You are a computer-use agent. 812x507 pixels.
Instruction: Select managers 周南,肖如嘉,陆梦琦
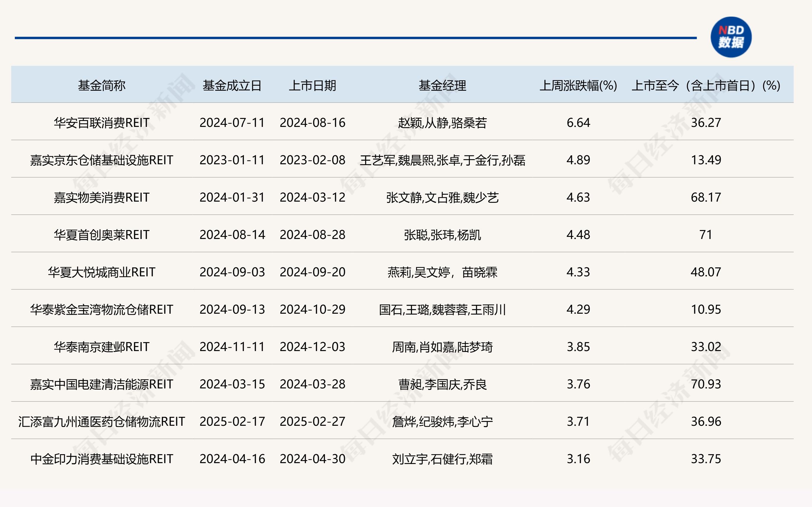(442, 347)
